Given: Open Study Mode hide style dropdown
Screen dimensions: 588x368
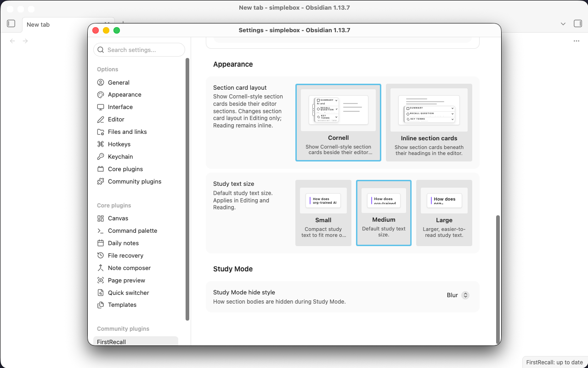Looking at the screenshot, I should 458,295.
